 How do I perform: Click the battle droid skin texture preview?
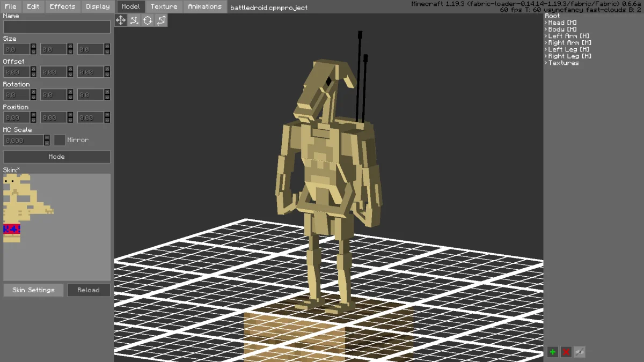(x=57, y=227)
